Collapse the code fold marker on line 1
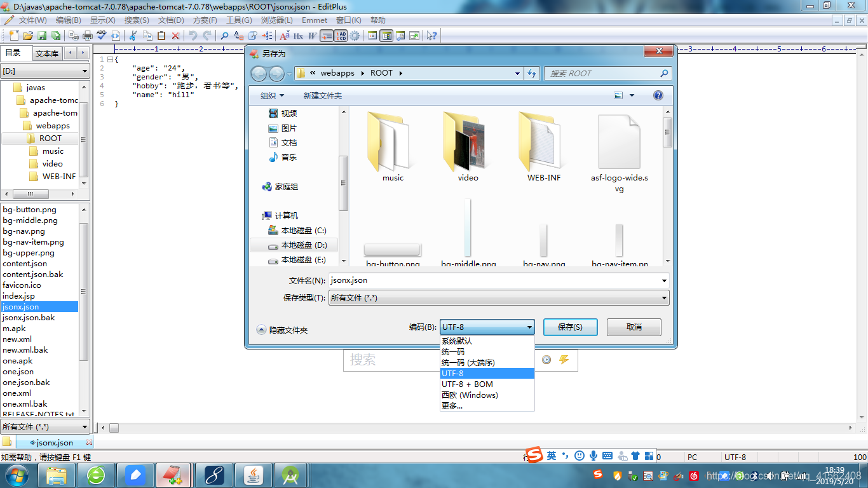This screenshot has width=868, height=488. (110, 59)
